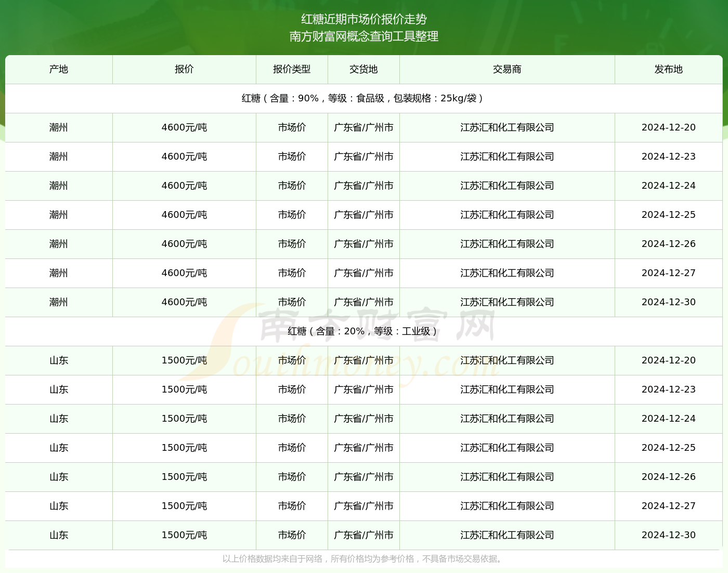Screen dimensions: 728x573
Task: Click the 报价类型 column header
Action: [292, 69]
